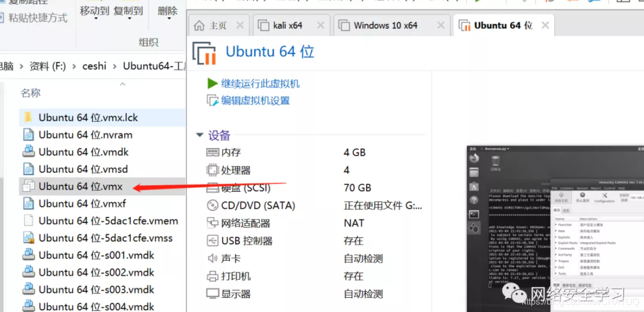Expand breadcrumb arrow after ceshi
Image resolution: width=644 pixels, height=312 pixels.
click(114, 66)
